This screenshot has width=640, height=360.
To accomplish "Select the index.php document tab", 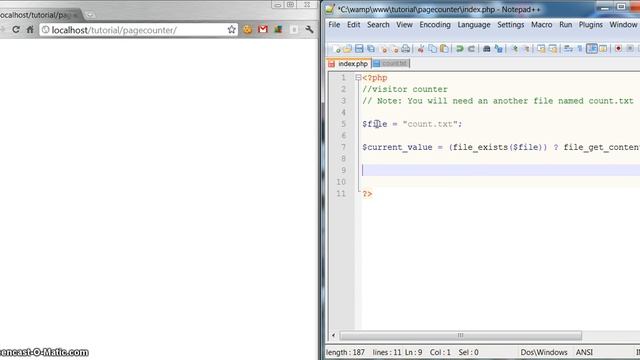I will (349, 64).
